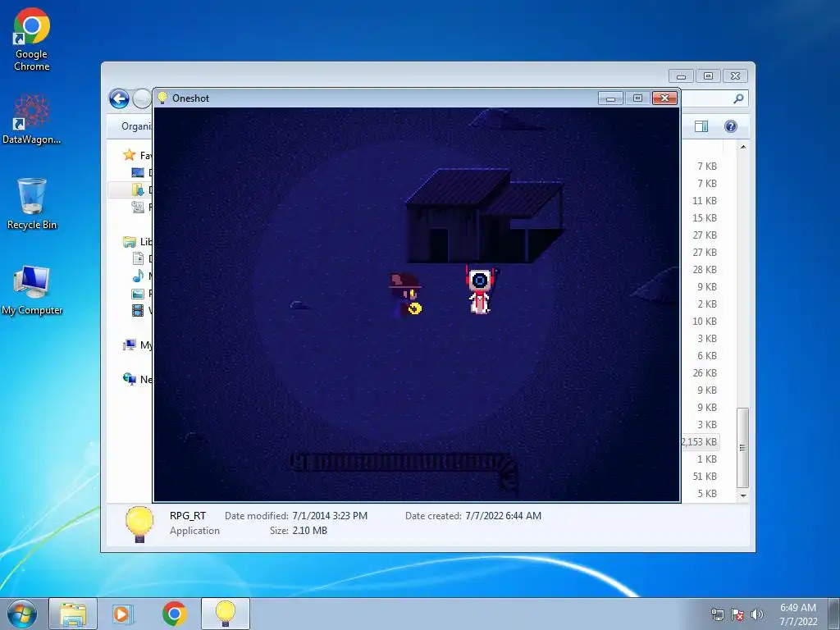Click the Oneshot window title text

(190, 98)
